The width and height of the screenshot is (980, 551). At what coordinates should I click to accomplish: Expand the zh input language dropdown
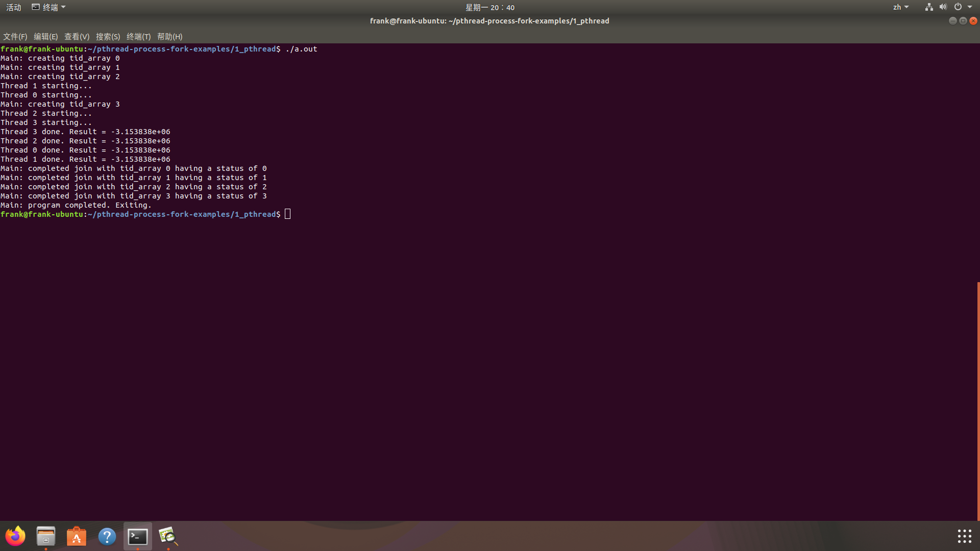900,7
